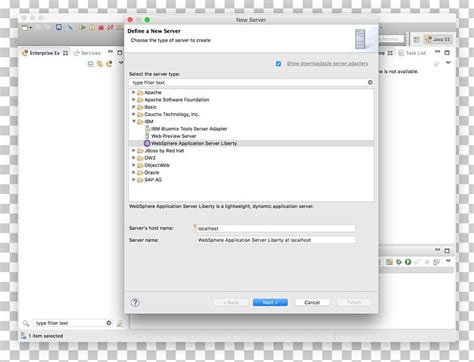Click the yellow icon in Servers toolbar

pyautogui.click(x=389, y=262)
